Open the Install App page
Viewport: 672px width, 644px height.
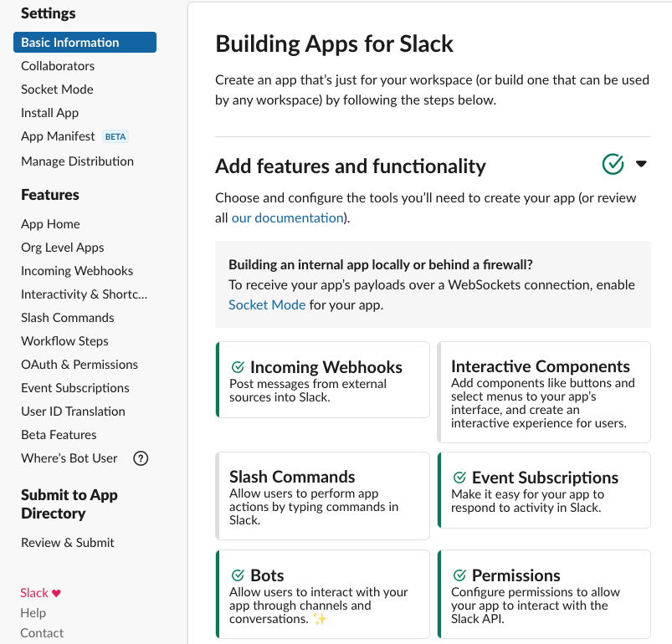pos(49,113)
